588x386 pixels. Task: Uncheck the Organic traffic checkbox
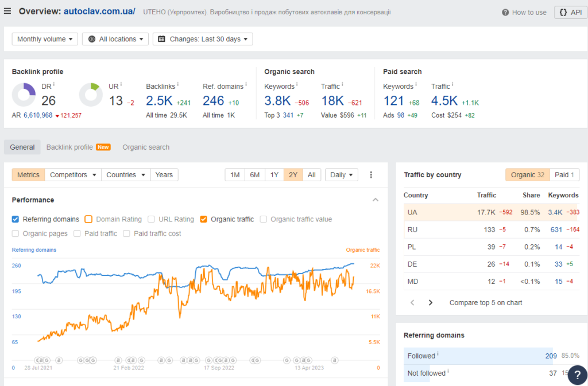pyautogui.click(x=203, y=219)
